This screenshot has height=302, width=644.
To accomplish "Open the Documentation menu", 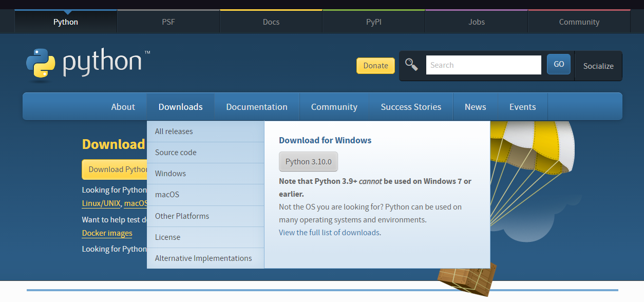I will (256, 106).
